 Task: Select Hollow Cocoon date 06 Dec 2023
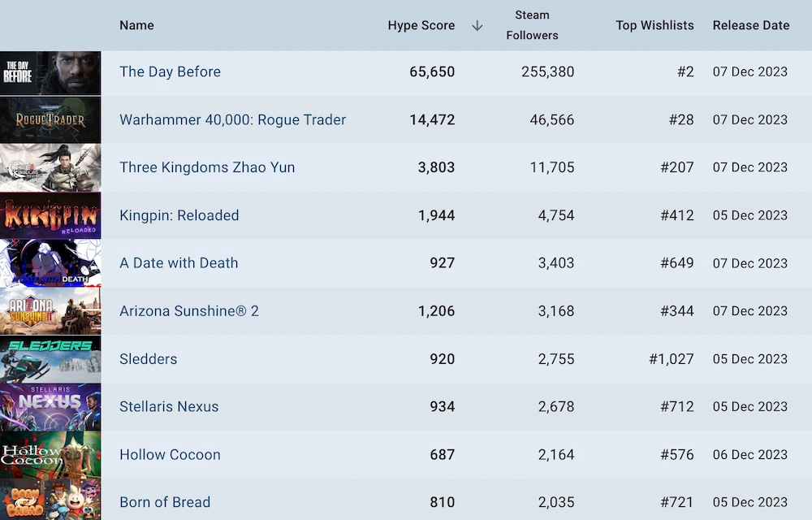click(x=749, y=455)
